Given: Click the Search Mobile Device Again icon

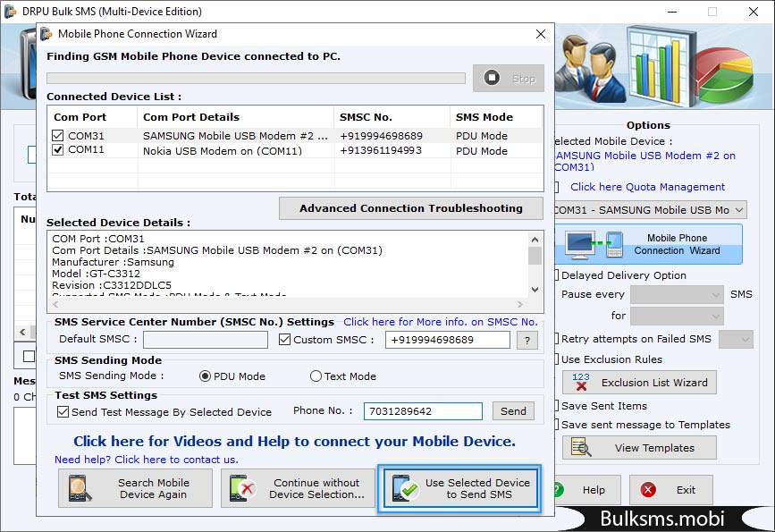Looking at the screenshot, I should pyautogui.click(x=80, y=488).
